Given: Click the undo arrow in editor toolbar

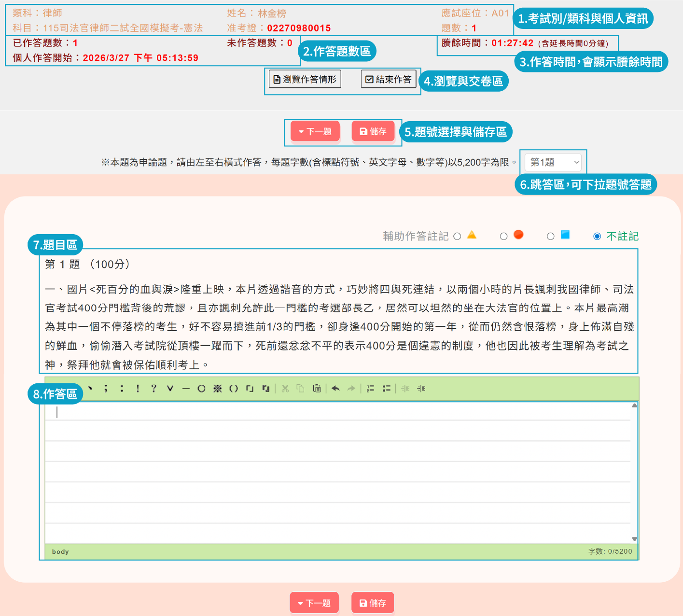Looking at the screenshot, I should tap(336, 389).
